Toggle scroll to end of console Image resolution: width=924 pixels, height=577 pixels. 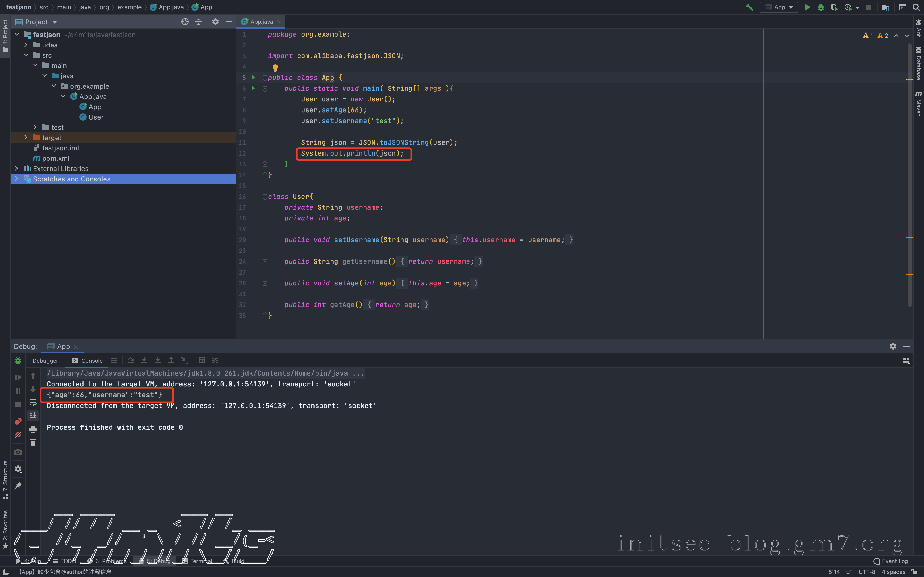coord(33,415)
